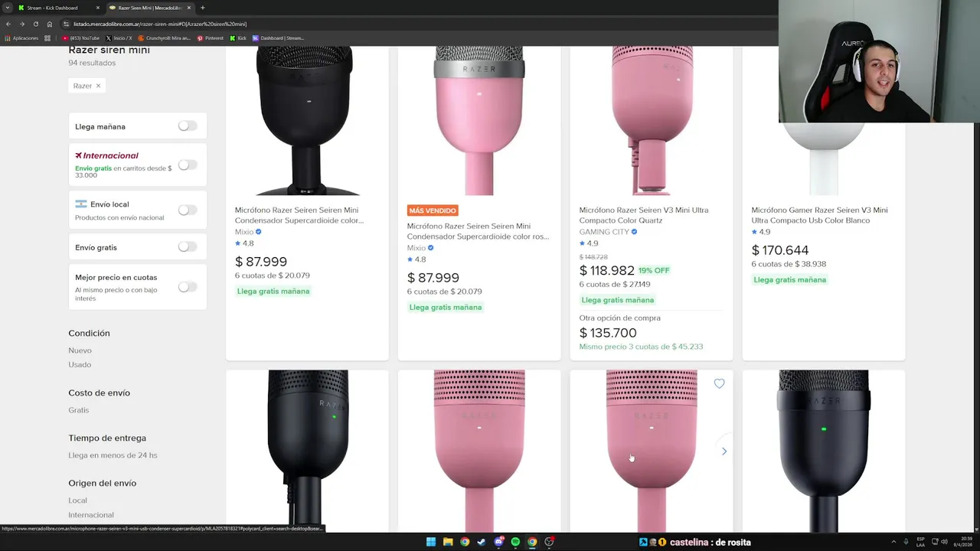Screen dimensions: 980x551
Task: Show next image with carousel arrow
Action: (724, 451)
